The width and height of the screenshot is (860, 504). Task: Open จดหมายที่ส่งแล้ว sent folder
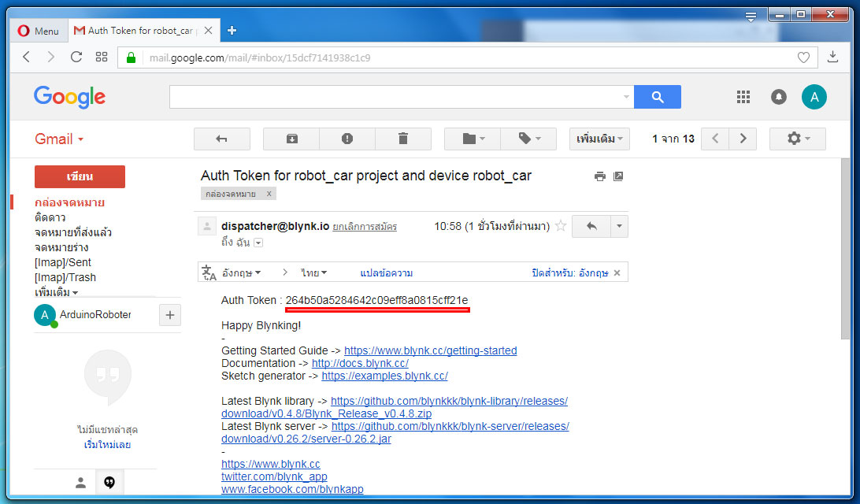coord(73,232)
